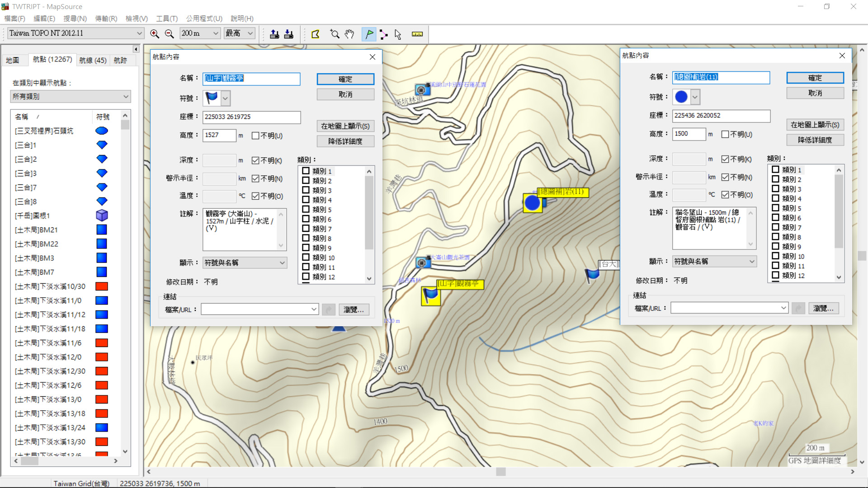Click the purple cube symbol for 千岳圍根1

point(102,216)
